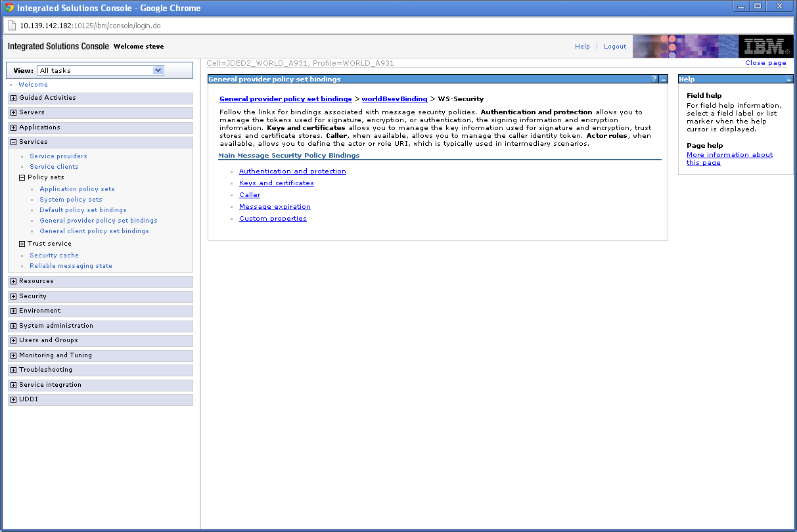The width and height of the screenshot is (797, 532).
Task: Minimize the General provider policy set bindings panel
Action: tap(664, 79)
